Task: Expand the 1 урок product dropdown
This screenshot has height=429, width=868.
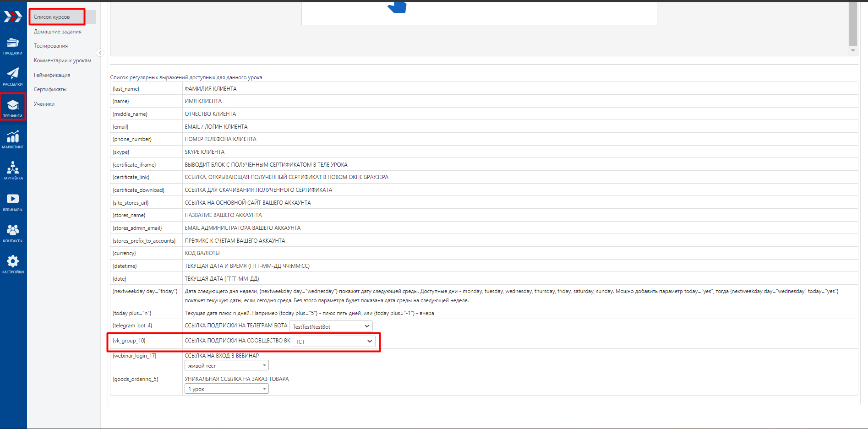Action: click(x=226, y=389)
